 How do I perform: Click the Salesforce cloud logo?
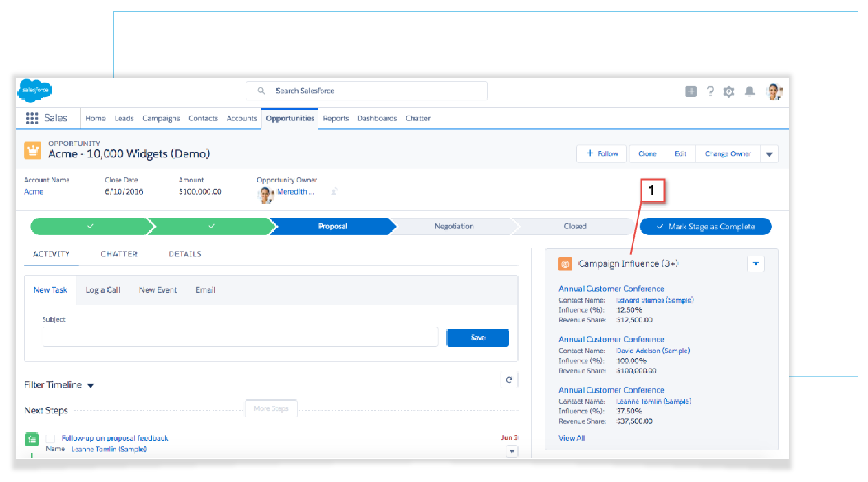click(34, 90)
